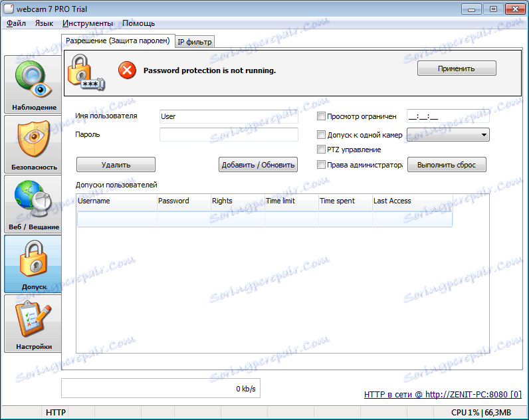Image resolution: width=529 pixels, height=420 pixels.
Task: Click the padlock password protection icon
Action: 86,72
